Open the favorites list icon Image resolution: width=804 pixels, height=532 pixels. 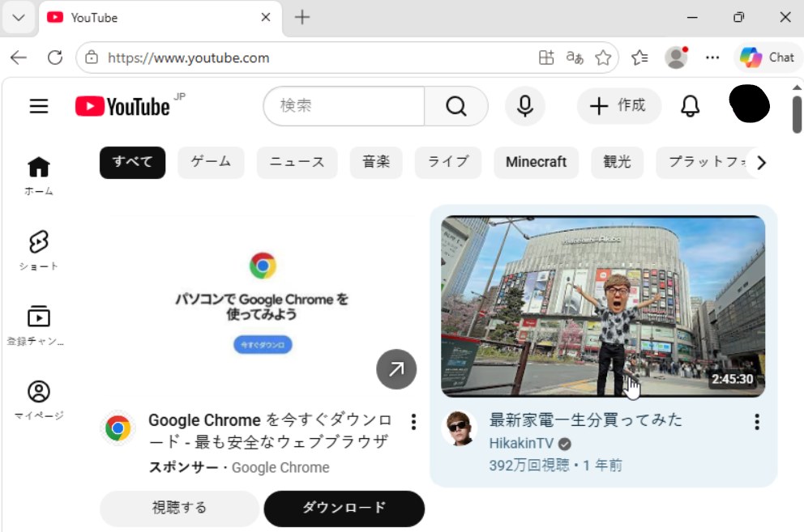point(639,57)
